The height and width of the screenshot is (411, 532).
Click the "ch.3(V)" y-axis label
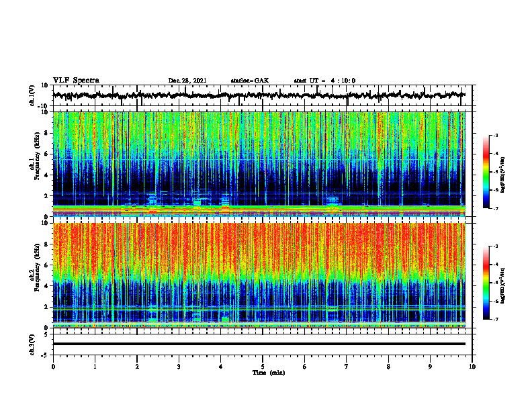32,345
